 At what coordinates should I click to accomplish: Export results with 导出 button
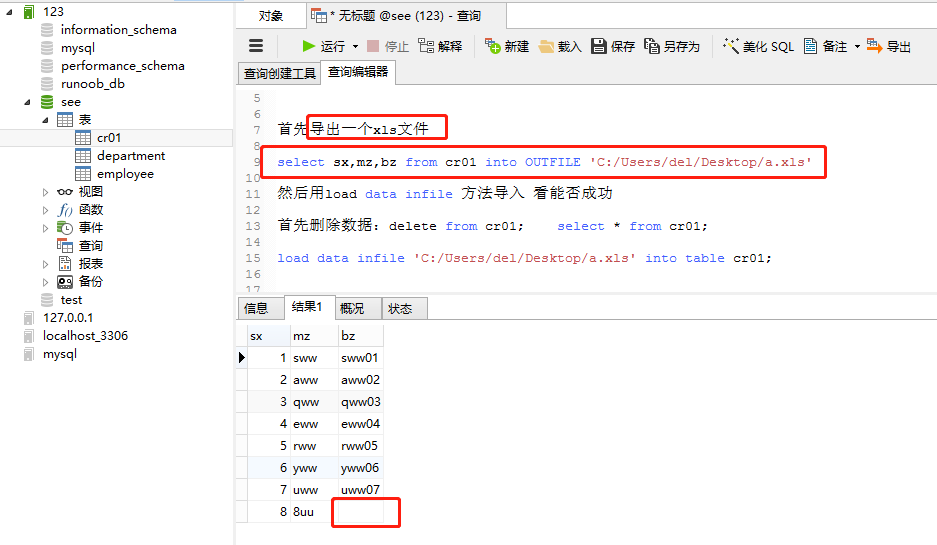(x=889, y=46)
